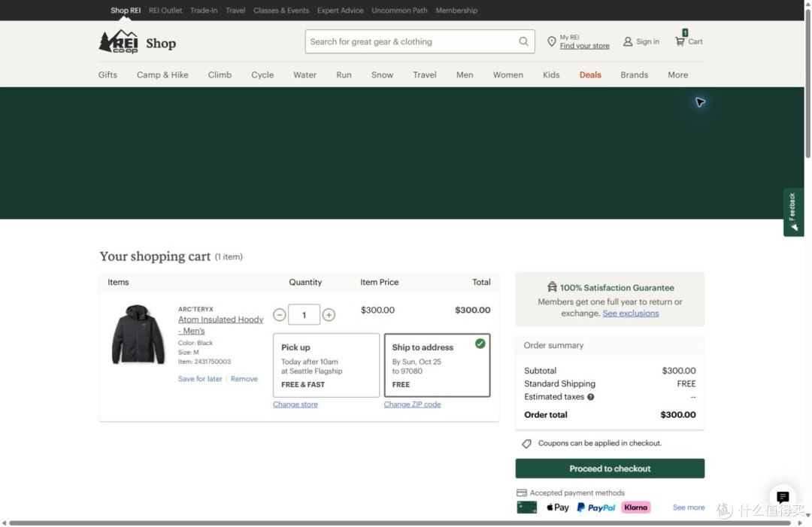Image resolution: width=812 pixels, height=527 pixels.
Task: Click the black hoody product thumbnail
Action: point(138,335)
